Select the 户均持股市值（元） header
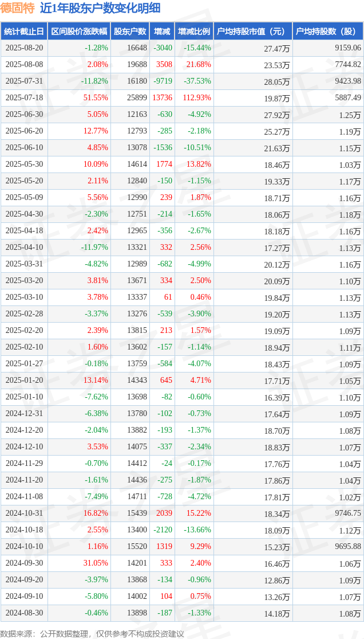 (253, 31)
